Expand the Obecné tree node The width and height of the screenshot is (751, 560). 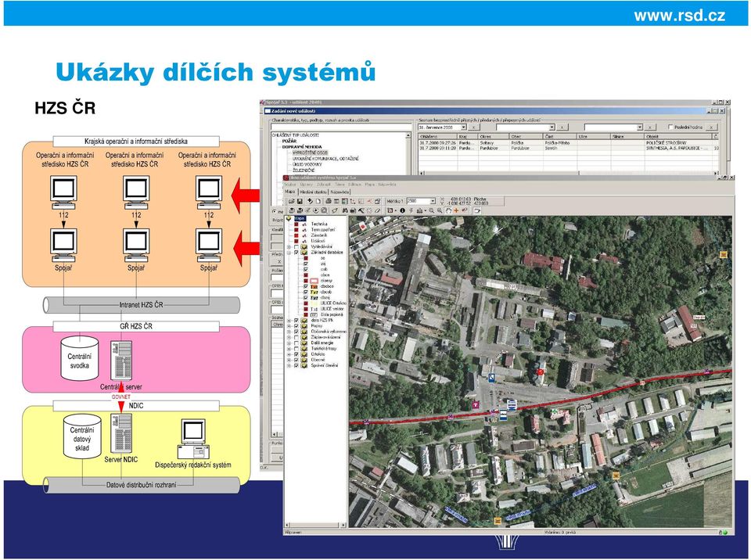pyautogui.click(x=289, y=360)
